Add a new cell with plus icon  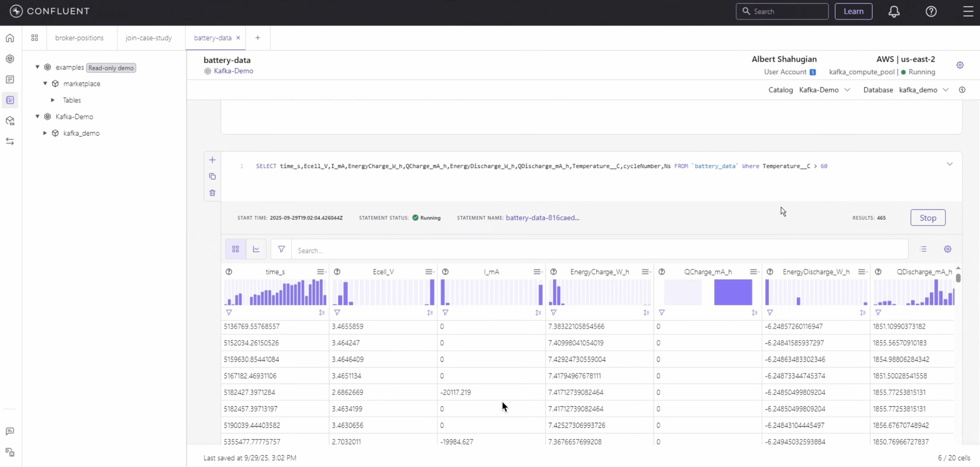pos(212,160)
